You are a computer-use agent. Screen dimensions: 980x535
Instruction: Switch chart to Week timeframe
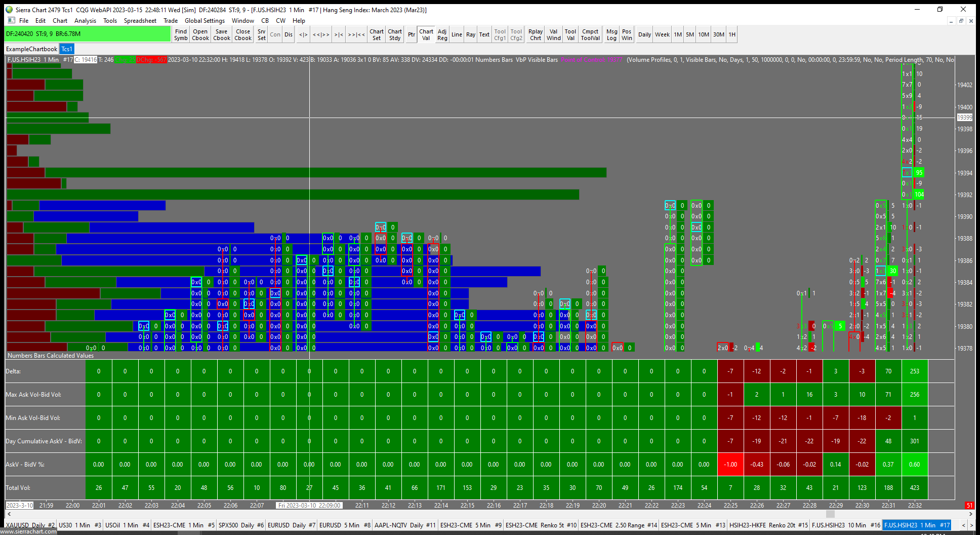click(662, 34)
